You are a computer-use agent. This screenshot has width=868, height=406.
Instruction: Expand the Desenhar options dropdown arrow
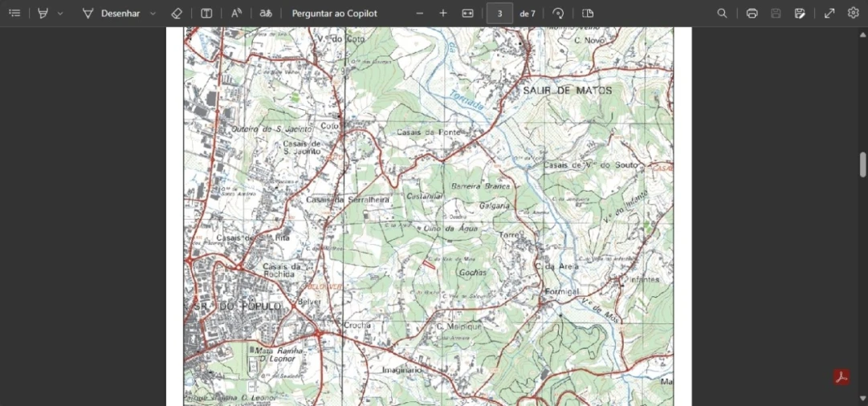153,14
